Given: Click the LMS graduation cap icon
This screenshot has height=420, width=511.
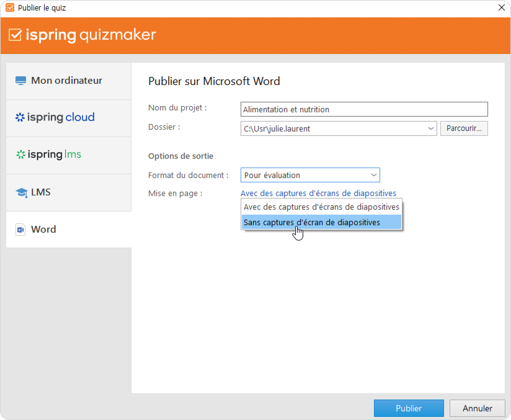Looking at the screenshot, I should (x=21, y=193).
